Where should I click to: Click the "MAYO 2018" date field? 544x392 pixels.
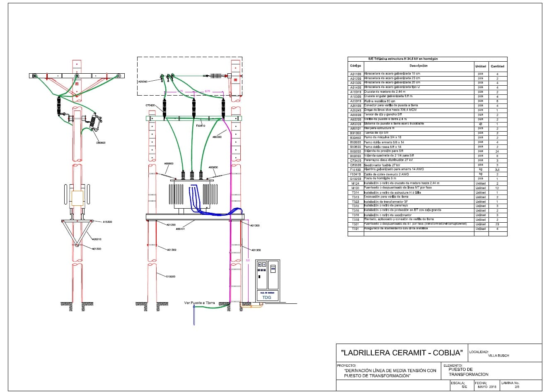(x=486, y=387)
